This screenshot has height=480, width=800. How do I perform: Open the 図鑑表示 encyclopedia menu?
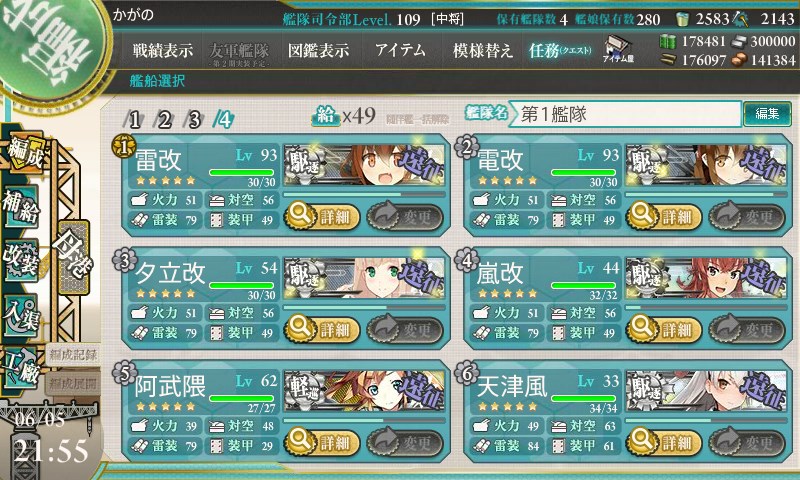[318, 50]
